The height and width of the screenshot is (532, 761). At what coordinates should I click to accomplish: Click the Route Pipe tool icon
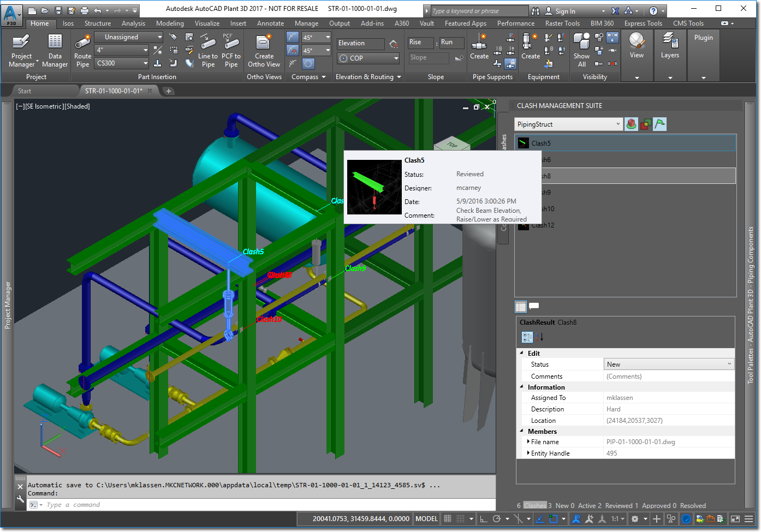point(82,43)
